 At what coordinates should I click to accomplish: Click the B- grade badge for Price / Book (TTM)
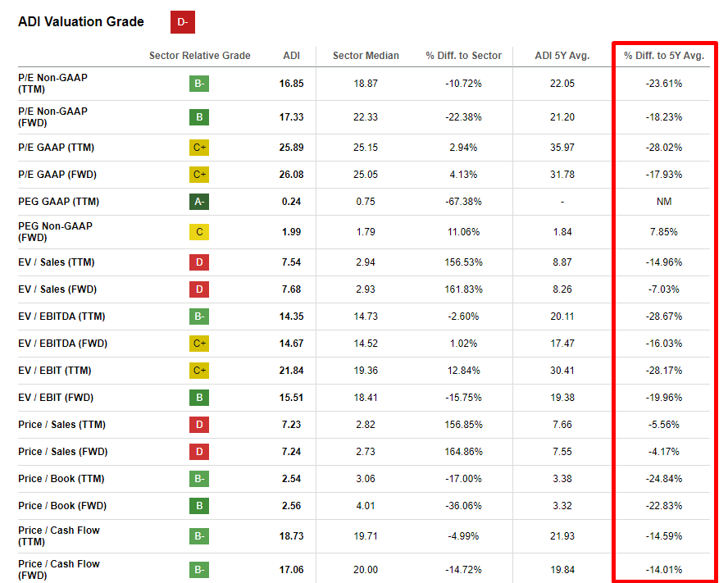click(199, 479)
